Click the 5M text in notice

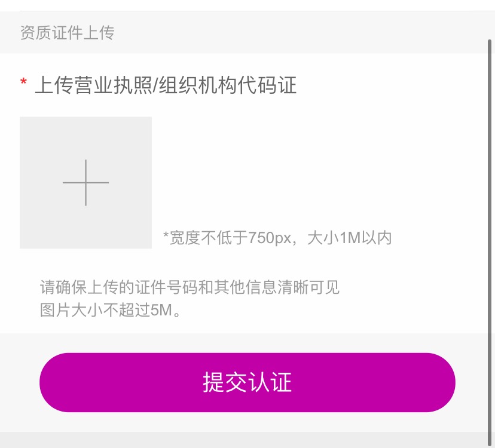coord(161,311)
